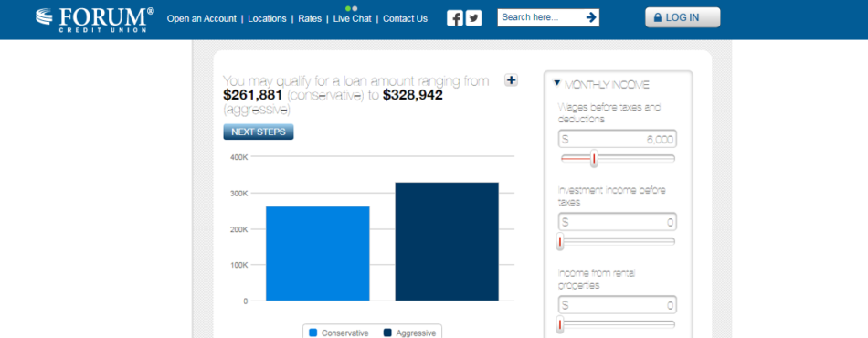Click the LOG IN button

[x=683, y=17]
